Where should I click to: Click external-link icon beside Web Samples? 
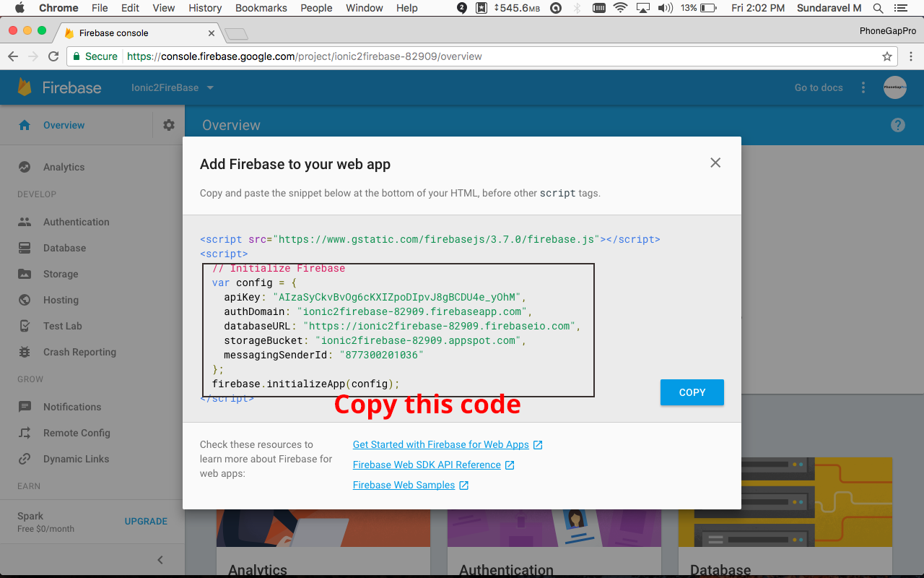(464, 486)
